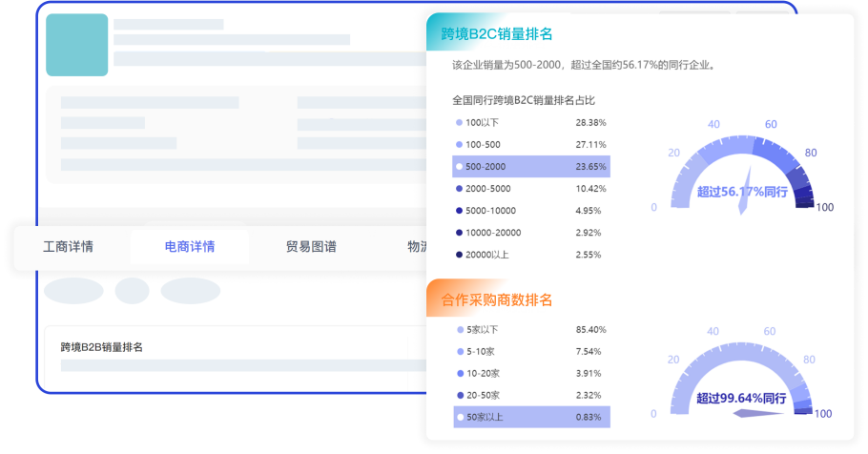
Task: Click the 超过99.64%同行 gauge chart
Action: [x=741, y=382]
